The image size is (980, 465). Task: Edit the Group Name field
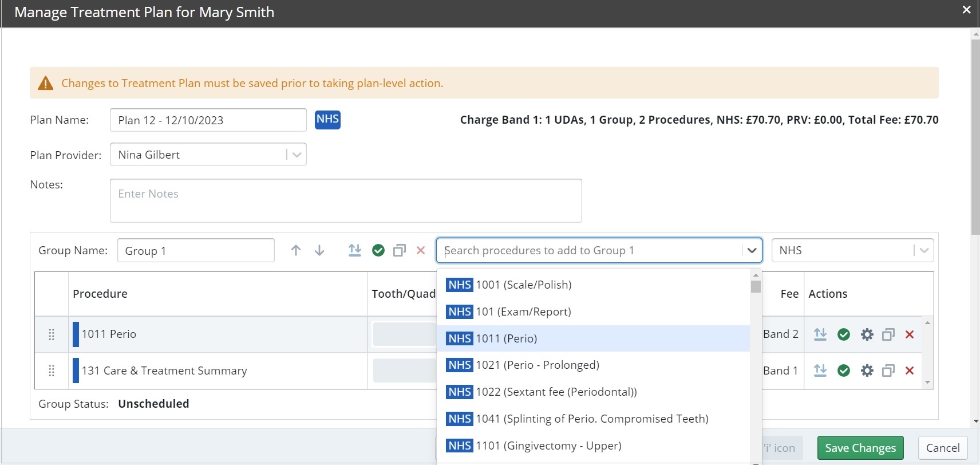click(x=196, y=250)
